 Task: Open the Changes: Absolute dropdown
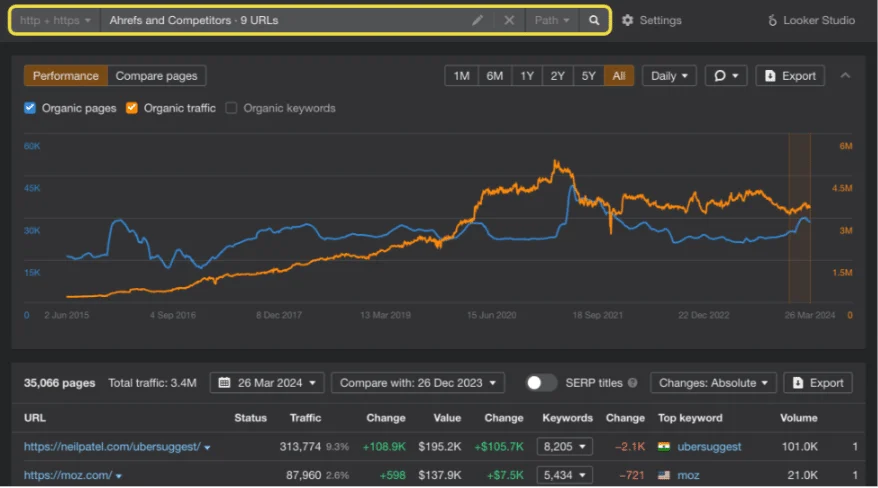pyautogui.click(x=713, y=383)
